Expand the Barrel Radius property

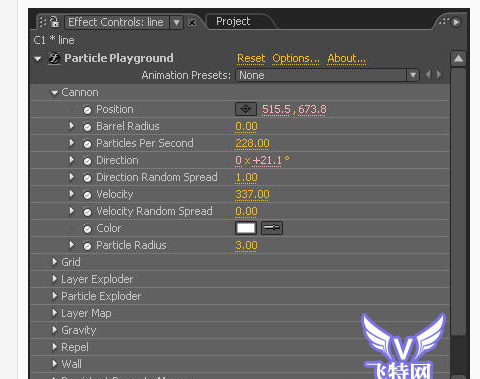pyautogui.click(x=72, y=126)
